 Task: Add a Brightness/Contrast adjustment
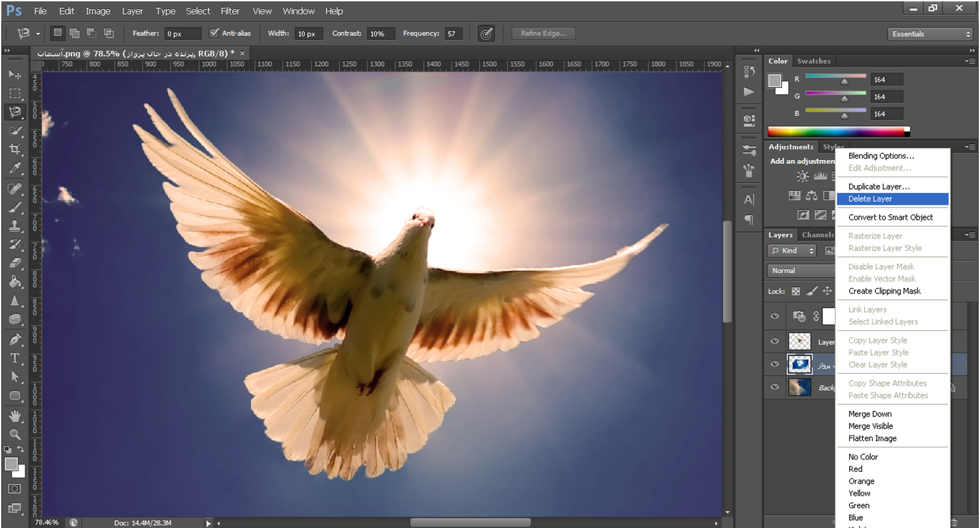pyautogui.click(x=803, y=176)
